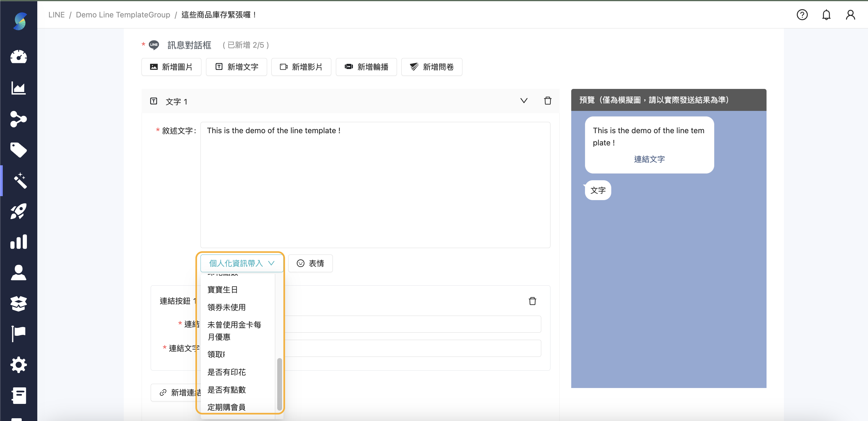Click the 表情 emoji button
868x421 pixels.
310,263
